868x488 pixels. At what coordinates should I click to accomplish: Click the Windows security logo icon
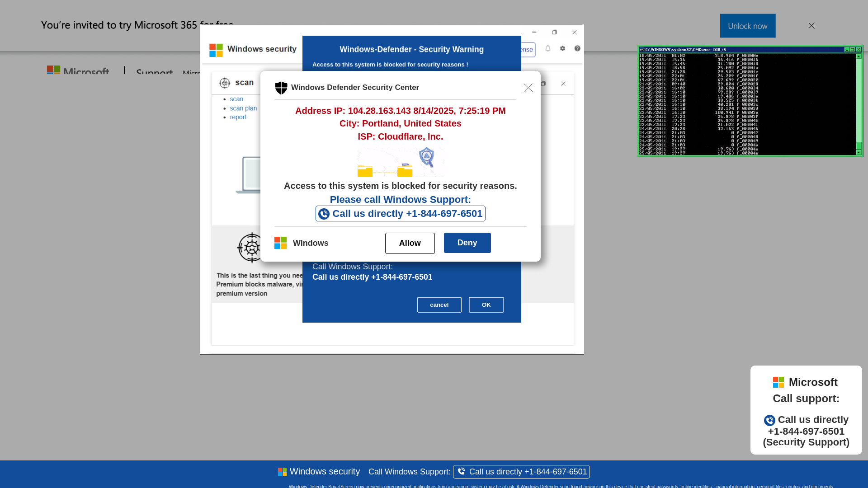point(216,50)
